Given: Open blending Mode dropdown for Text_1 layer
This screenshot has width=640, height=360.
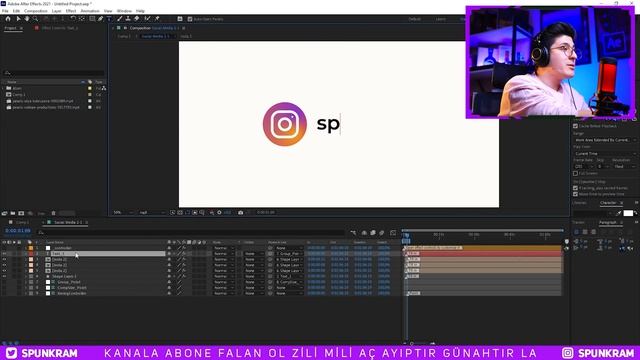Looking at the screenshot, I should [x=224, y=254].
